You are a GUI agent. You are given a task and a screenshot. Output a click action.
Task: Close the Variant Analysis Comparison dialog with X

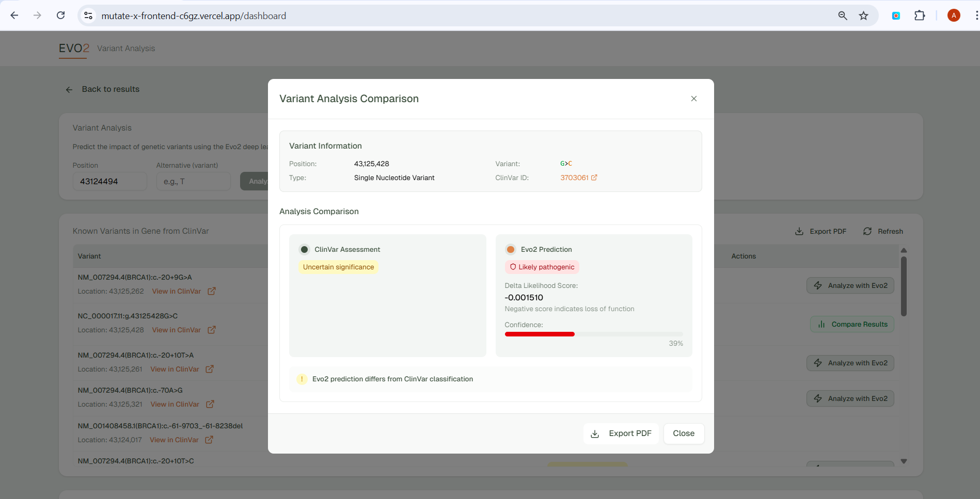click(694, 99)
